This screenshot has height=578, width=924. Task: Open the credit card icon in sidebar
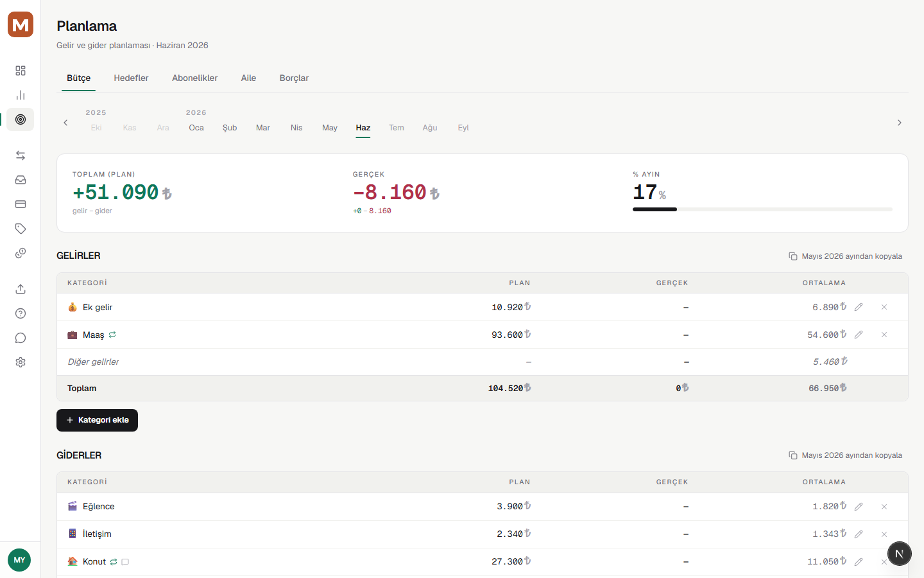click(21, 204)
